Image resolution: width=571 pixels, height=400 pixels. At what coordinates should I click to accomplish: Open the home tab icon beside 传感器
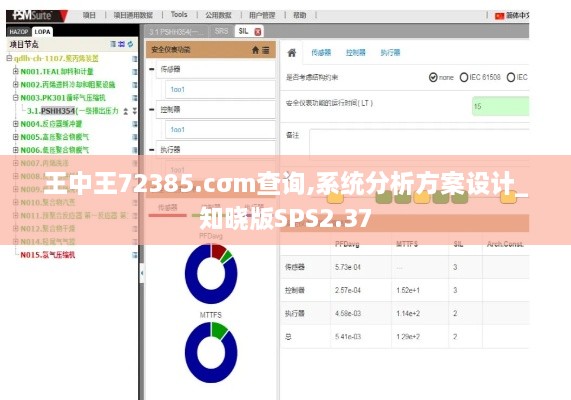pos(292,53)
